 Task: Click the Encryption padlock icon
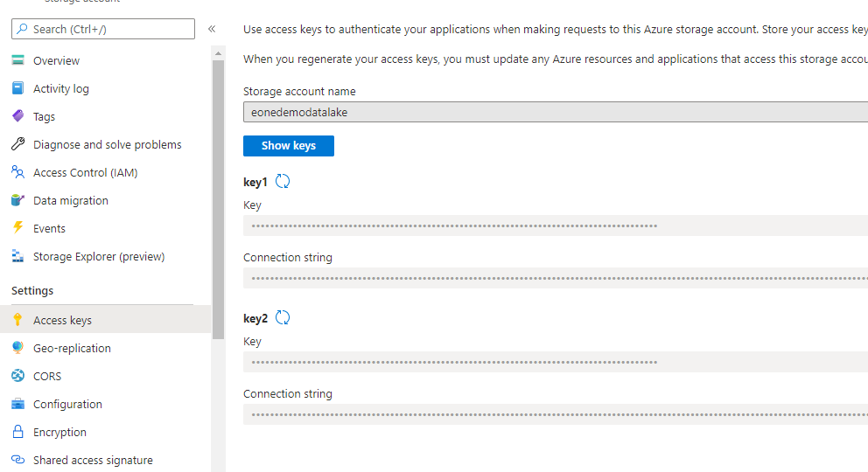pos(17,432)
